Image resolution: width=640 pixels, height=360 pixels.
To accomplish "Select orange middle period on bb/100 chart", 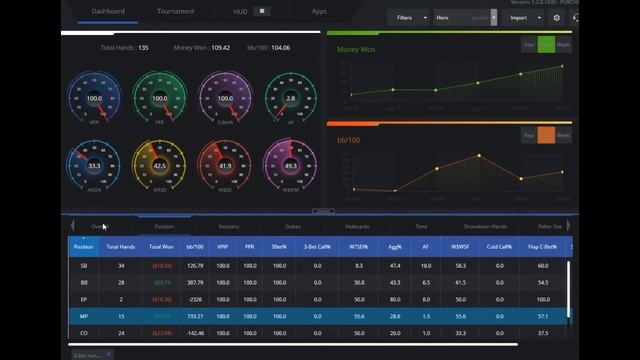I will tap(546, 135).
